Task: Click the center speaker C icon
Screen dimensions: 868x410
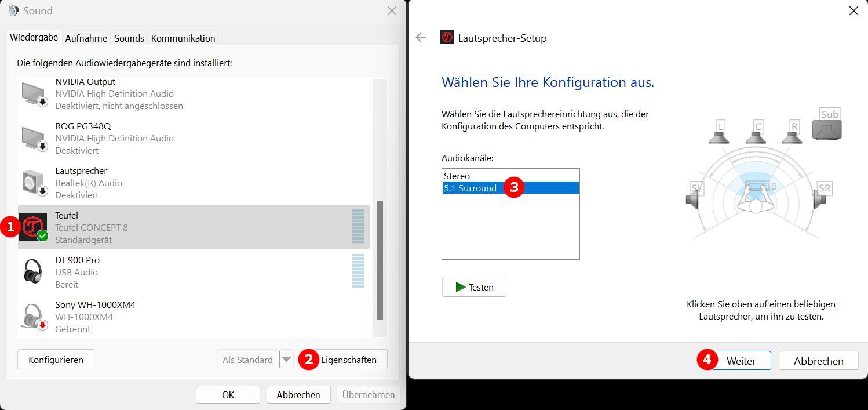Action: click(x=756, y=133)
